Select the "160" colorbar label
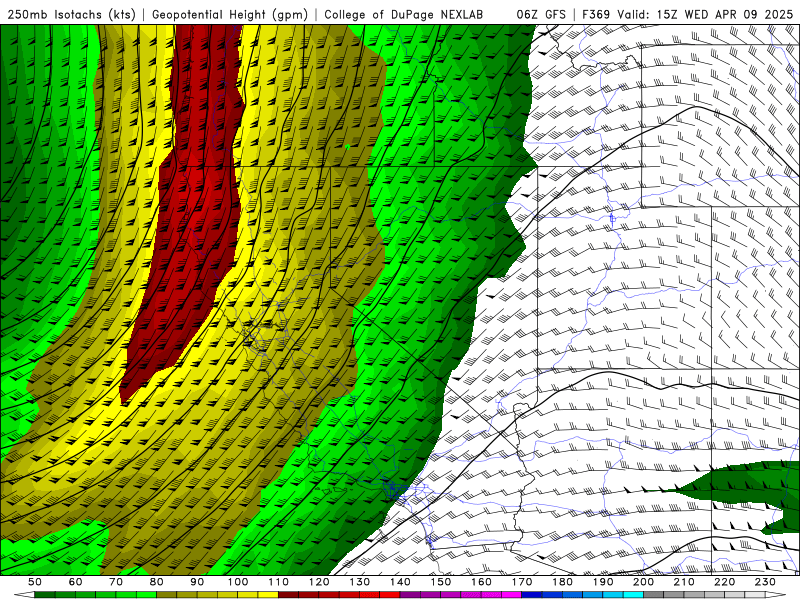 point(481,582)
